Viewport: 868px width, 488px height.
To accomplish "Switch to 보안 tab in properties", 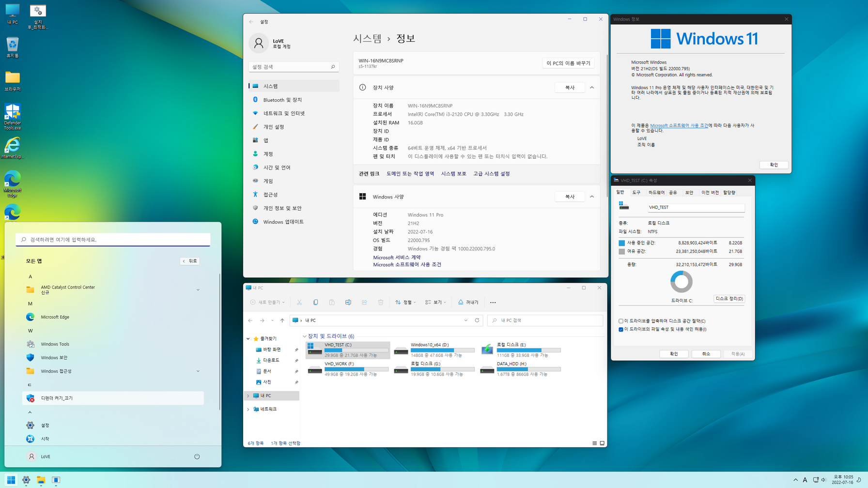I will point(689,193).
